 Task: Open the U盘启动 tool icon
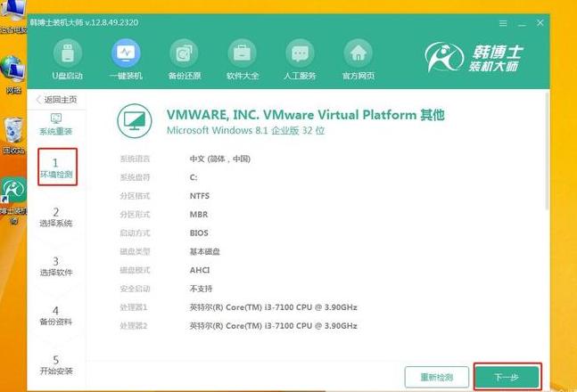[68, 53]
